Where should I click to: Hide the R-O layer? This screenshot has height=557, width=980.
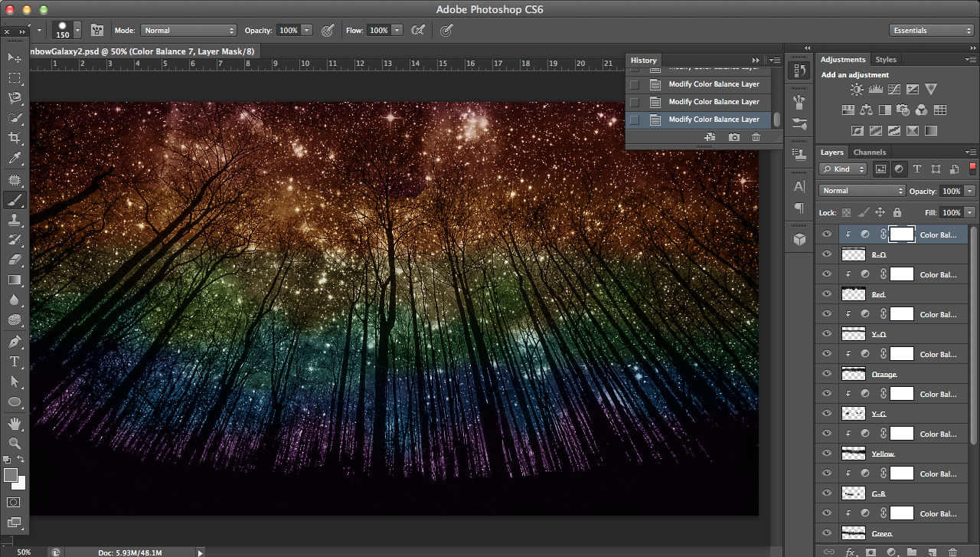827,254
